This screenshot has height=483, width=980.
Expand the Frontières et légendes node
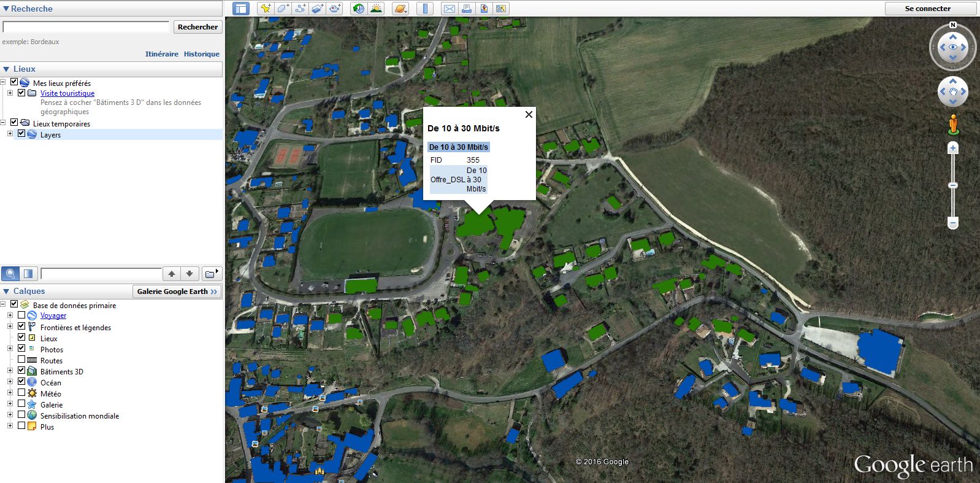[x=10, y=327]
